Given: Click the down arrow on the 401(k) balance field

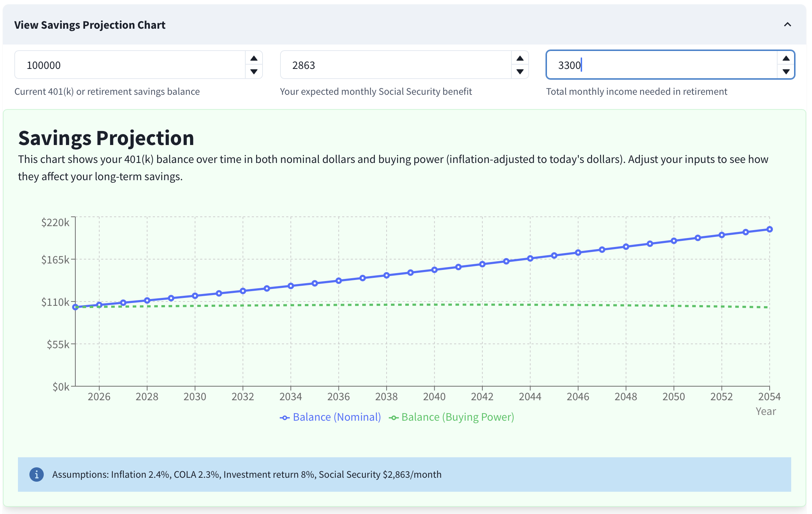Looking at the screenshot, I should point(254,72).
